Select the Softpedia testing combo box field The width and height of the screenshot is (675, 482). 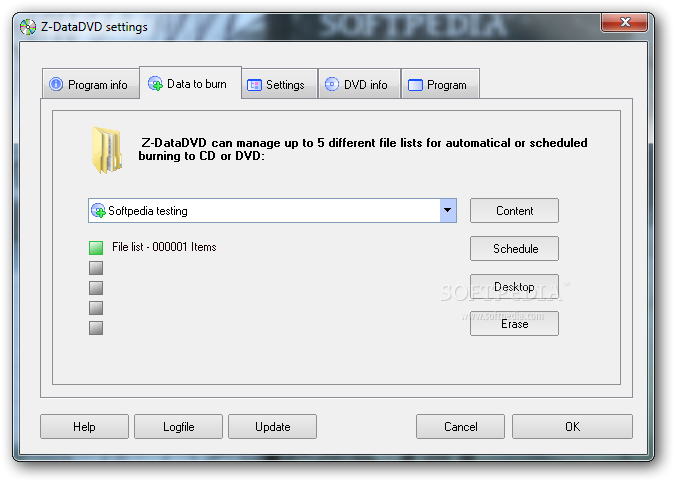coord(272,210)
